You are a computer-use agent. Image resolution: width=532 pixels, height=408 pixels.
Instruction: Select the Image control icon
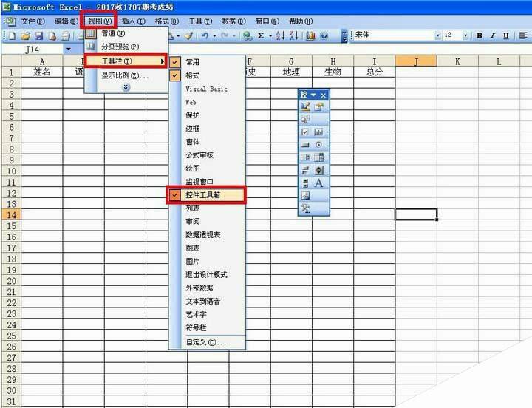(305, 196)
